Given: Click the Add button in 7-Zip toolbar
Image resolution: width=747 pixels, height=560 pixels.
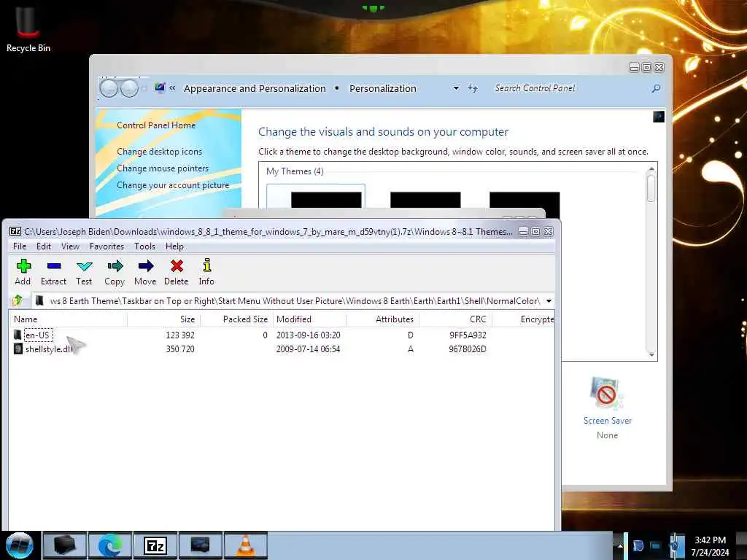Looking at the screenshot, I should point(23,273).
